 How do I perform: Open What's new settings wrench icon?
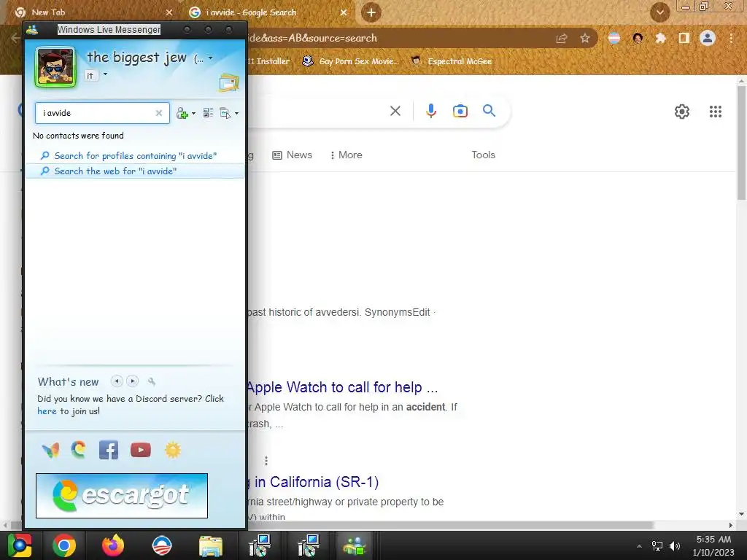coord(152,381)
